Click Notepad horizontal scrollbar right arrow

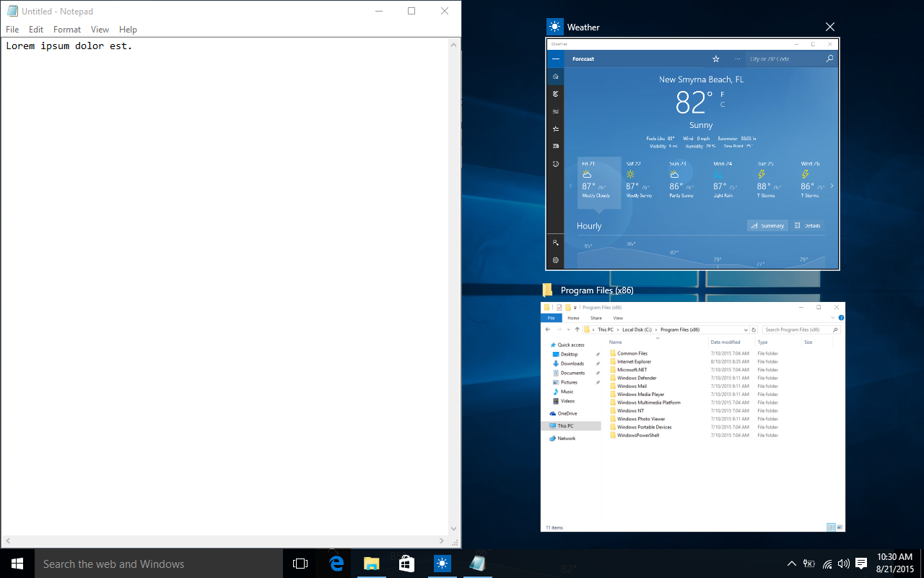(x=442, y=541)
